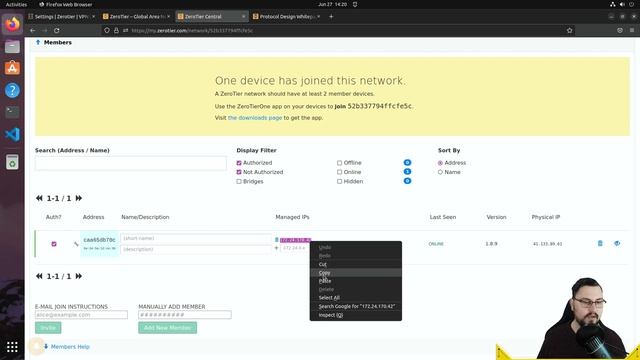
Task: Jump to last page above members table
Action: 79,198
